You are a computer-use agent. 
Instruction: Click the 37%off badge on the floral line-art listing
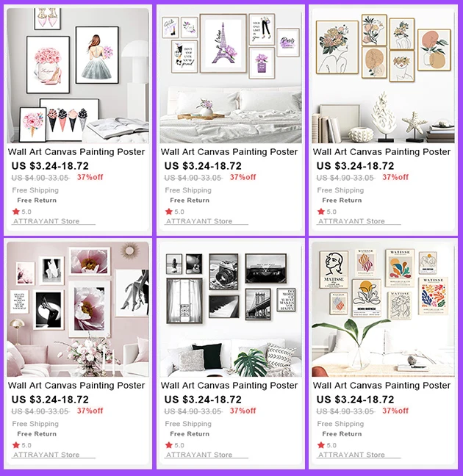[x=395, y=177]
